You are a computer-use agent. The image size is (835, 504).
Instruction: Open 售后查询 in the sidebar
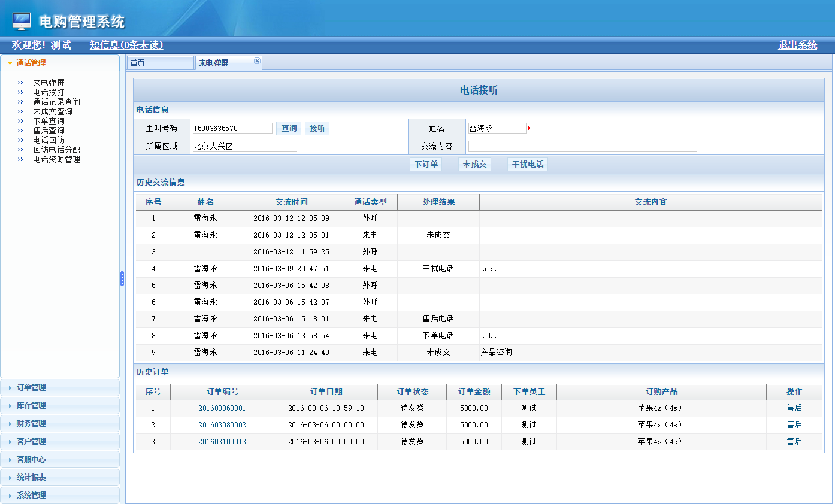coord(49,130)
